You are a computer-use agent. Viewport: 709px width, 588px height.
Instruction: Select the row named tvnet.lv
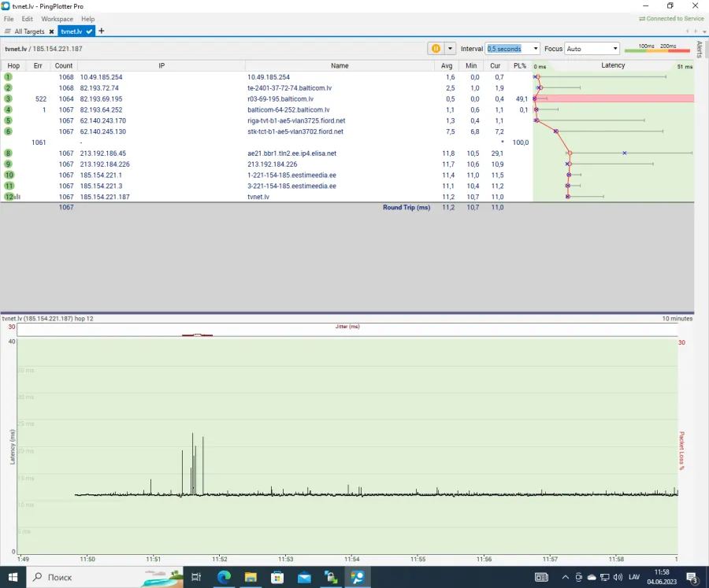pos(347,197)
